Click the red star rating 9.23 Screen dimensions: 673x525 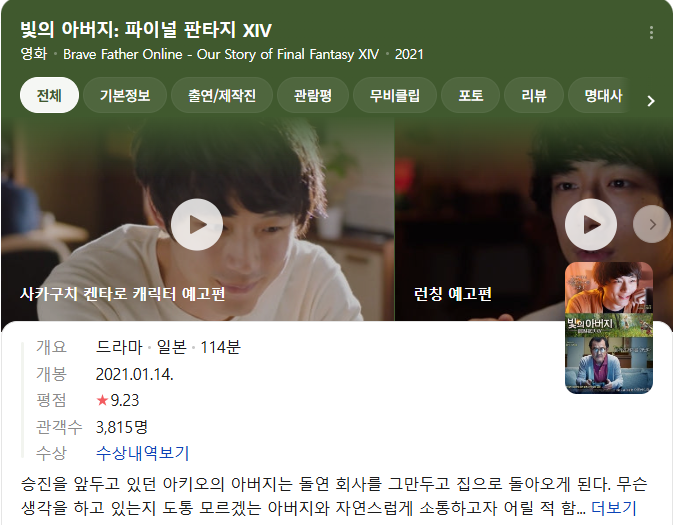tap(118, 400)
